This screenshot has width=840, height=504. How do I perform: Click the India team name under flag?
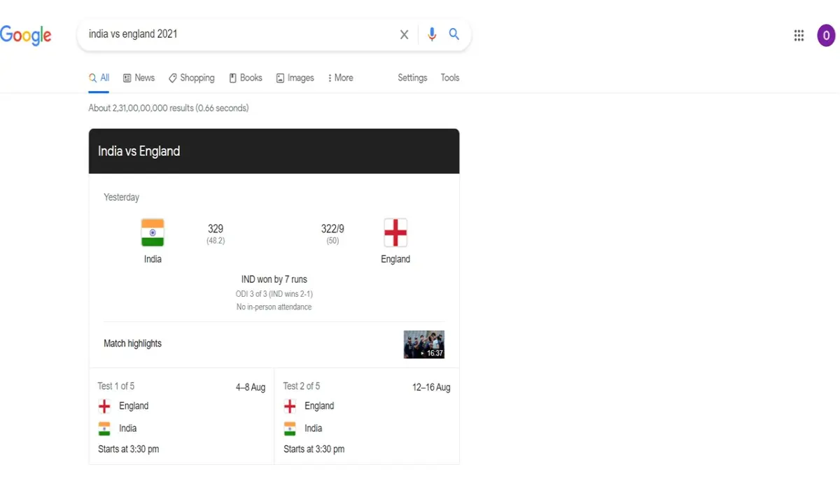153,259
